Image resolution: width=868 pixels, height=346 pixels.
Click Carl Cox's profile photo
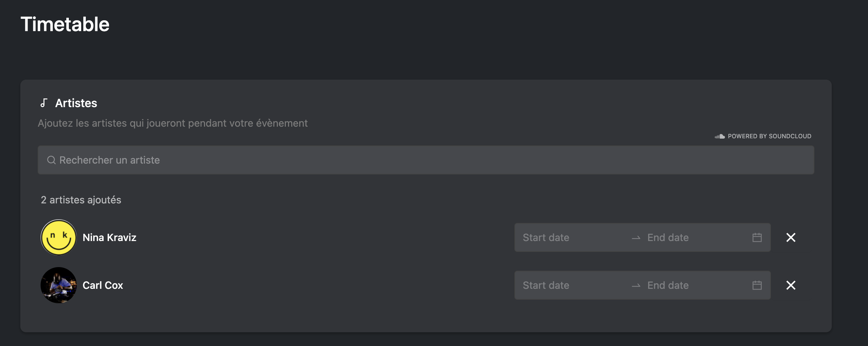(x=59, y=285)
